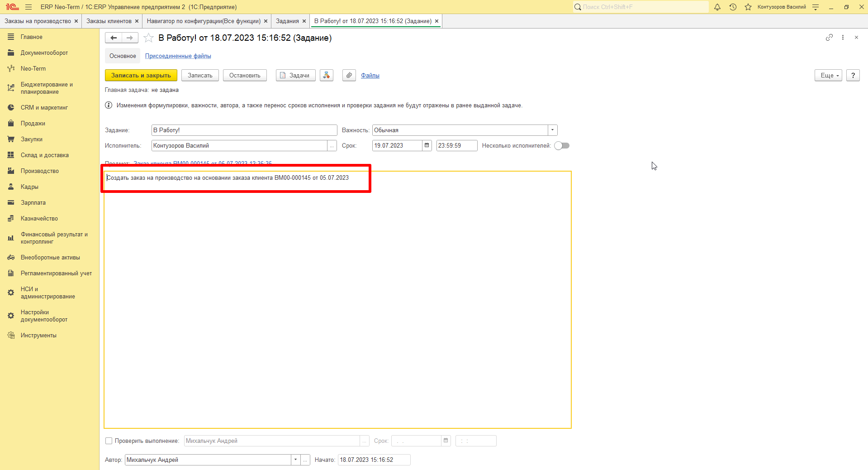Click the subordination structure icon button
This screenshot has height=470, width=868.
coord(327,75)
